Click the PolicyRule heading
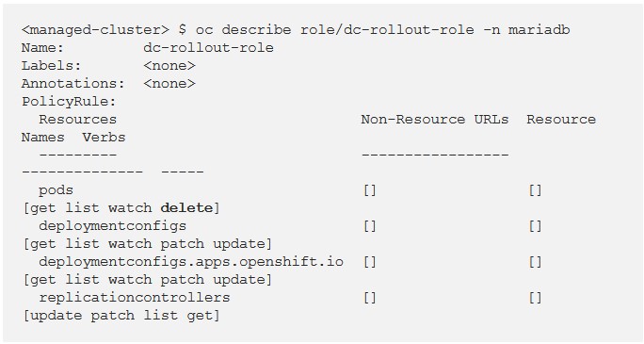The image size is (644, 344). click(69, 102)
